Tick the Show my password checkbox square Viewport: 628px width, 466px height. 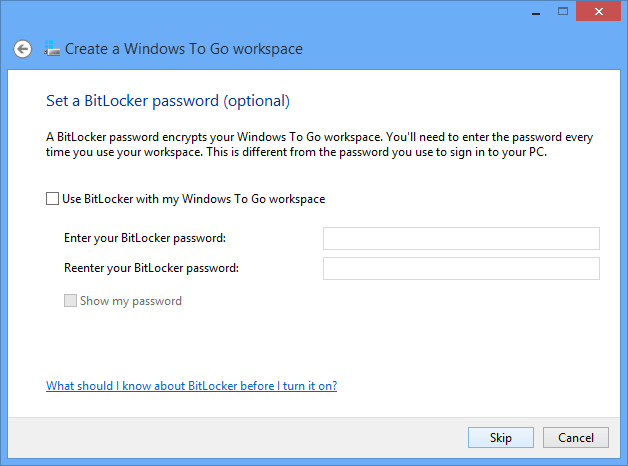(71, 301)
